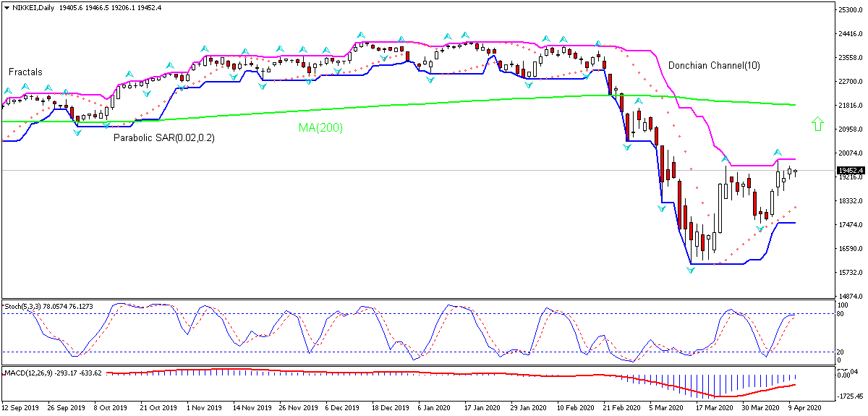Viewport: 868px width, 416px height.
Task: Select the Stoch(5,3,3) indicator label
Action: click(x=22, y=306)
